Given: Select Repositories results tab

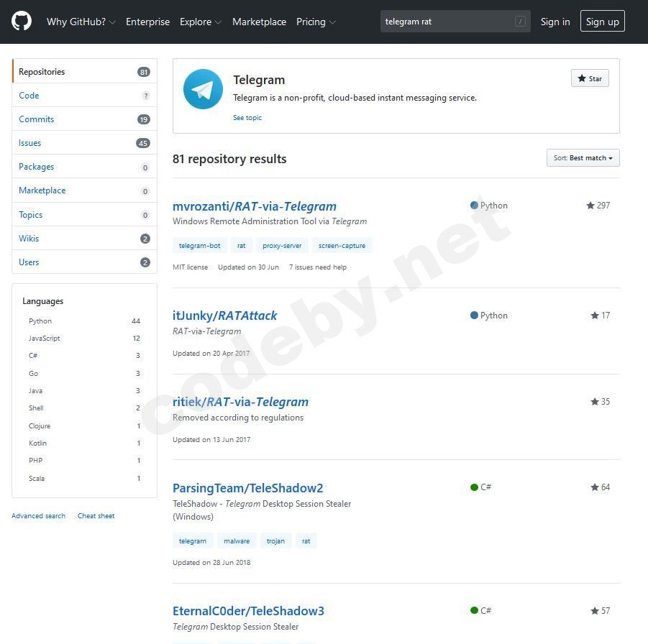Looking at the screenshot, I should (84, 71).
